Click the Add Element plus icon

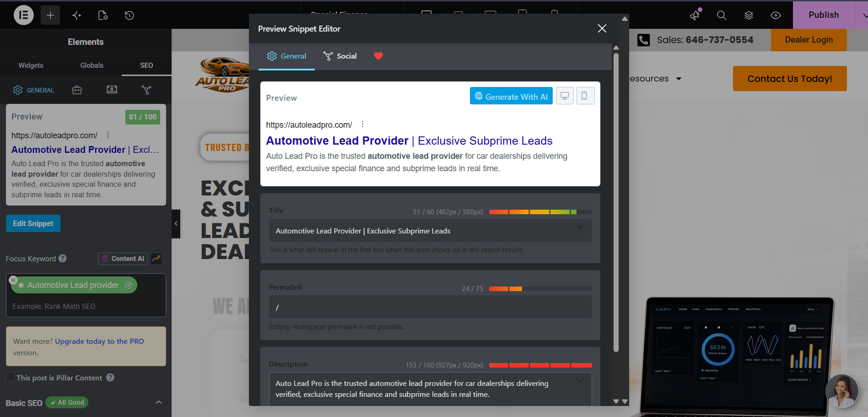pos(50,15)
